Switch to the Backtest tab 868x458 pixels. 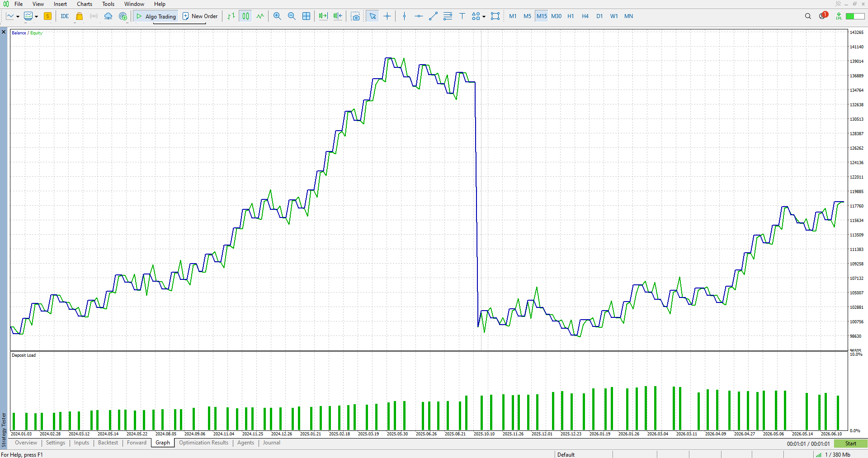(x=108, y=443)
